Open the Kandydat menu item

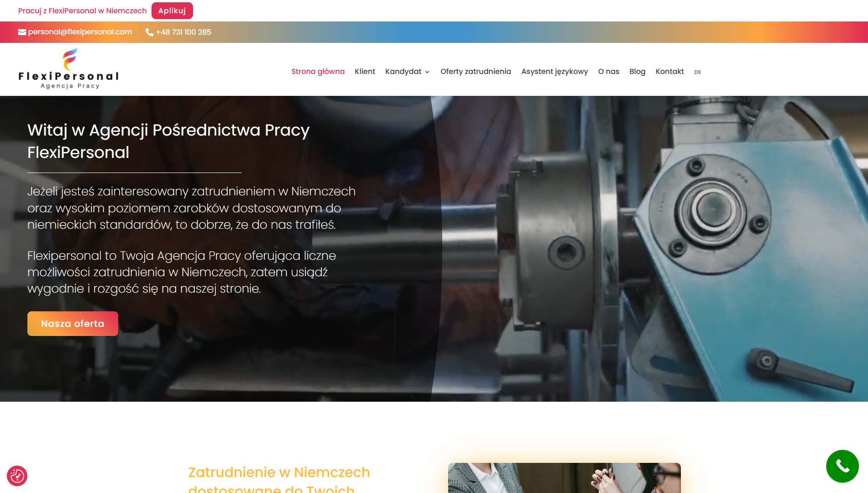[403, 72]
